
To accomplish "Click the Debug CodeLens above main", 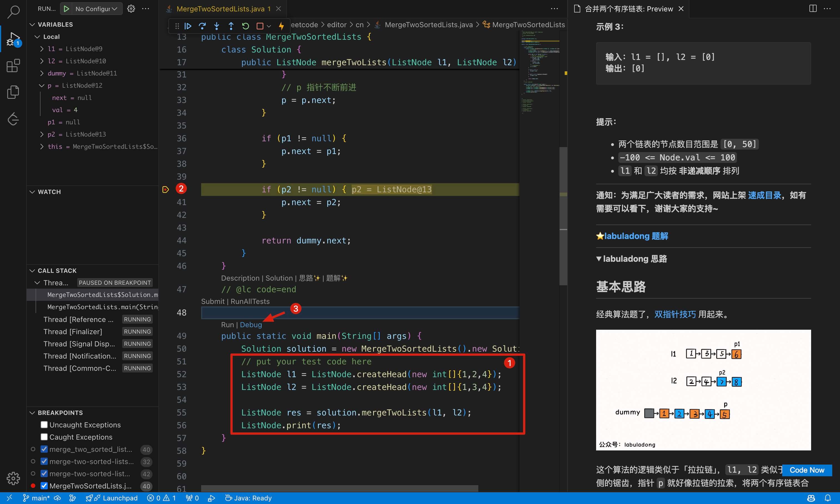I will coord(251,325).
